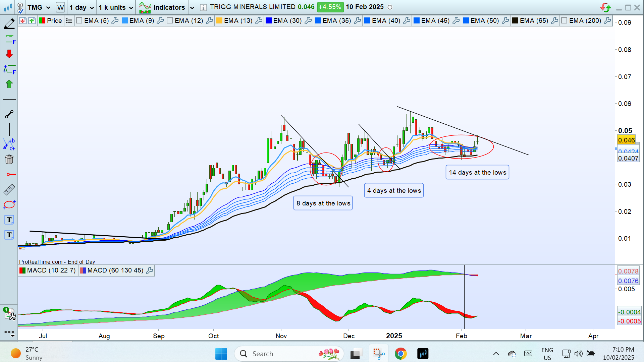Click the pushpin link icon
This screenshot has width=644, height=362.
click(20, 7)
